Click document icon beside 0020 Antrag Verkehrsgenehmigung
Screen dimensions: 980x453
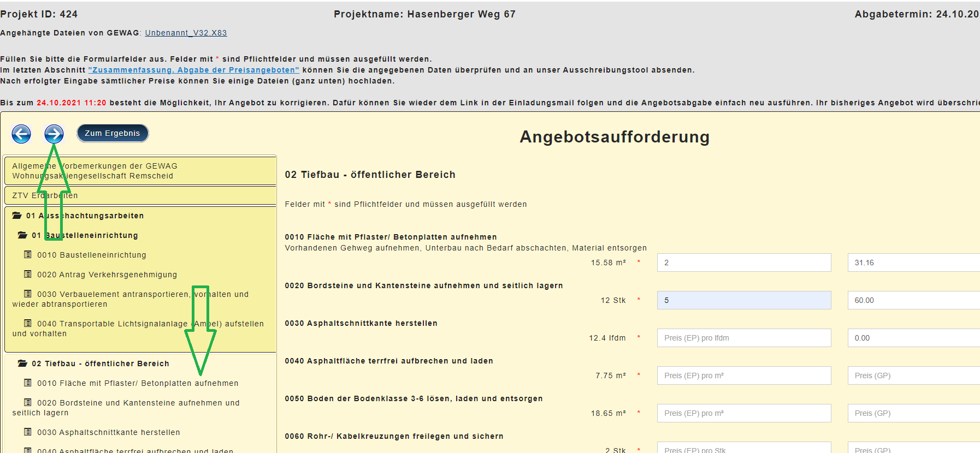coord(28,275)
